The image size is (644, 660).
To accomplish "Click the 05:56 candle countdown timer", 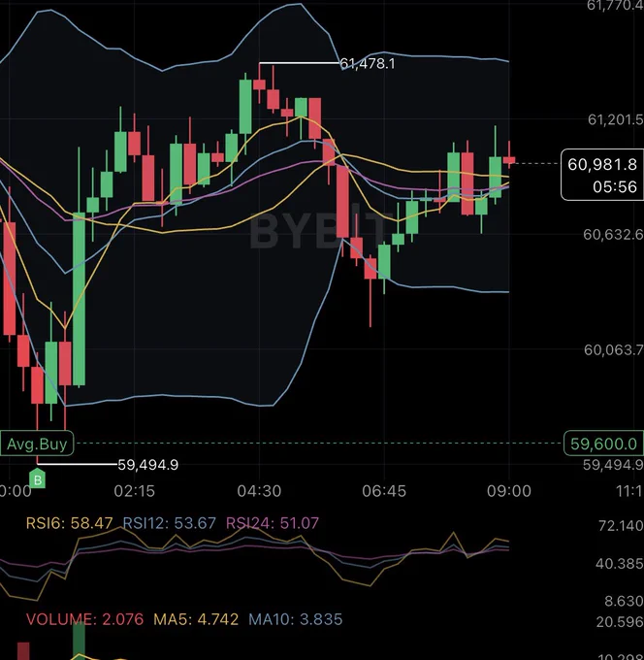I will 615,187.
